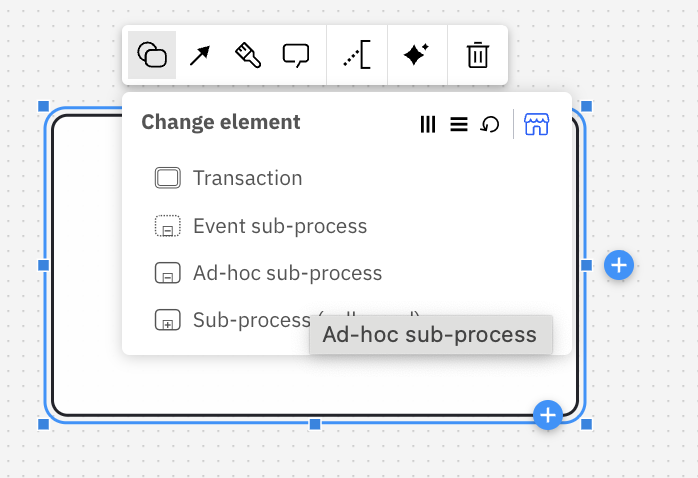Click the sparkle AI icon
The width and height of the screenshot is (698, 478).
pyautogui.click(x=416, y=55)
